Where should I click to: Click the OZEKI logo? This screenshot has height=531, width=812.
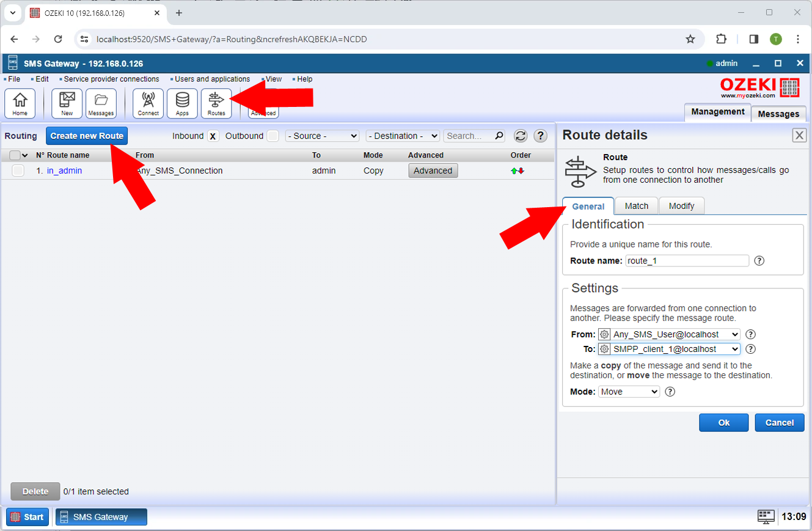(x=760, y=87)
